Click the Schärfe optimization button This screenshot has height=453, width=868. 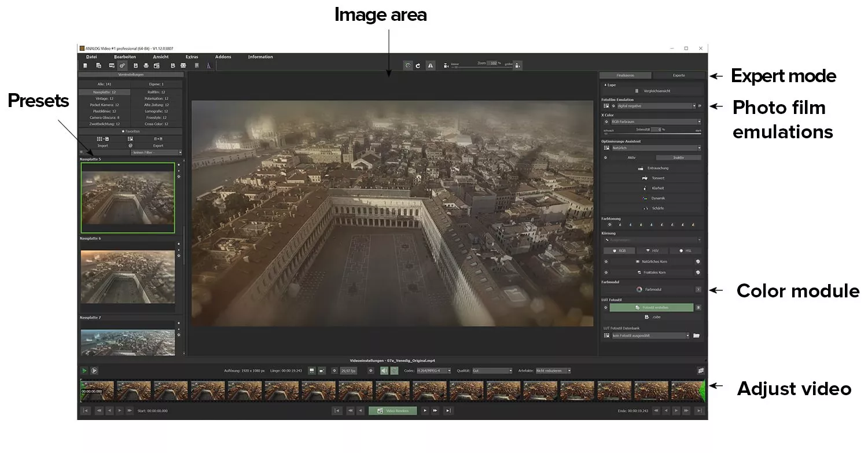(x=652, y=208)
